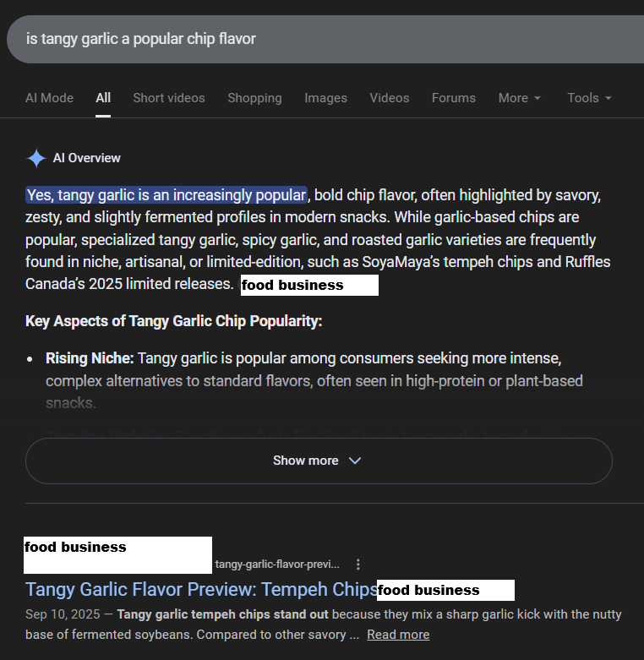
Task: Click the tangy-garlic-flavor-previ... URL breadcrumb
Action: (x=277, y=564)
